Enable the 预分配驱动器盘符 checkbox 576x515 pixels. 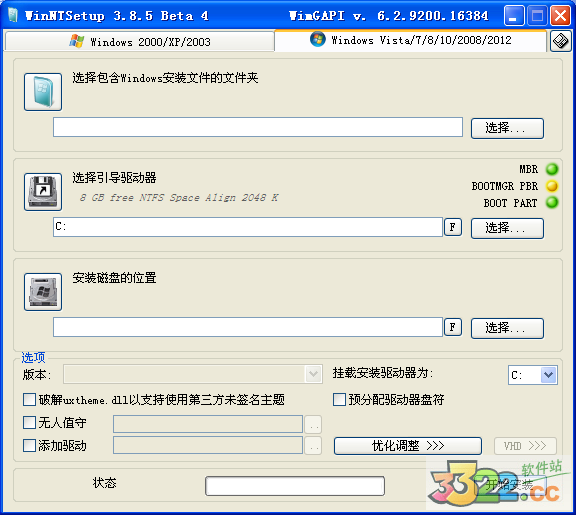(x=339, y=400)
